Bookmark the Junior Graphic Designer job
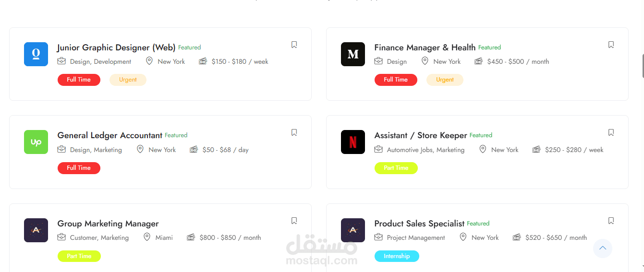Screen dimensions: 644x272 [294, 45]
